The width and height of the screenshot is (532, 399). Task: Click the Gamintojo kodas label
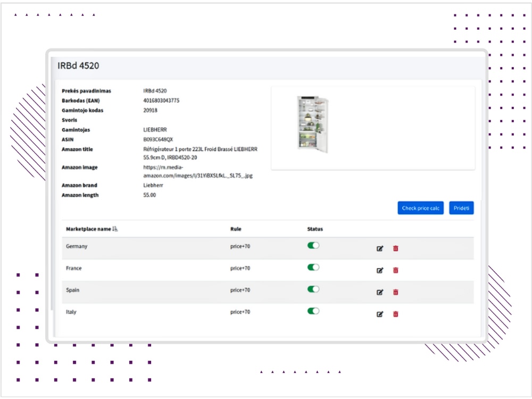tap(82, 110)
